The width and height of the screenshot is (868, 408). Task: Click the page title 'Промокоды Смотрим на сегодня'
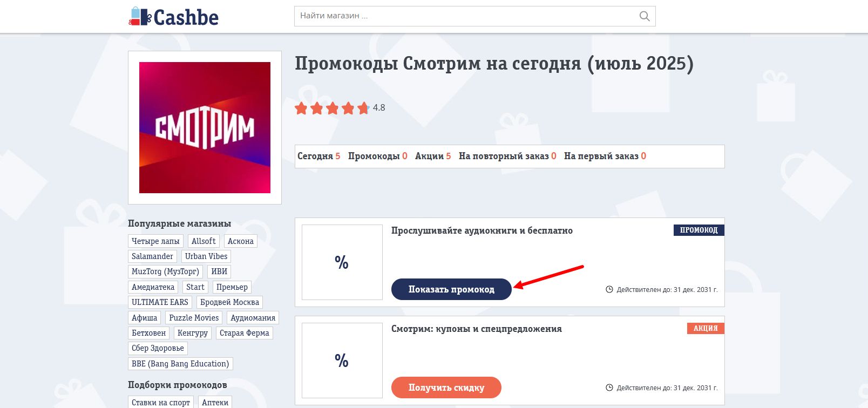point(494,64)
